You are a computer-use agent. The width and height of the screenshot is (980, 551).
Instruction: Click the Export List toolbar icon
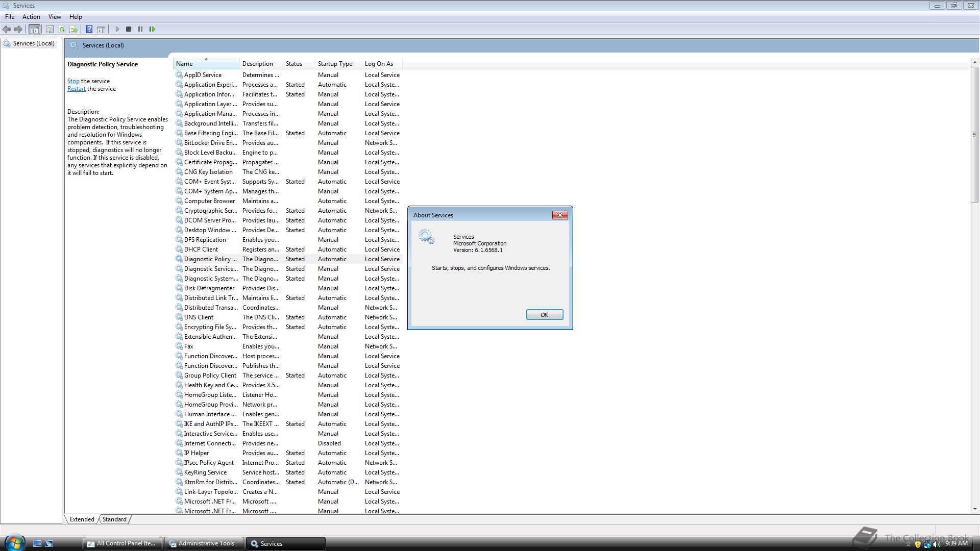pos(73,29)
